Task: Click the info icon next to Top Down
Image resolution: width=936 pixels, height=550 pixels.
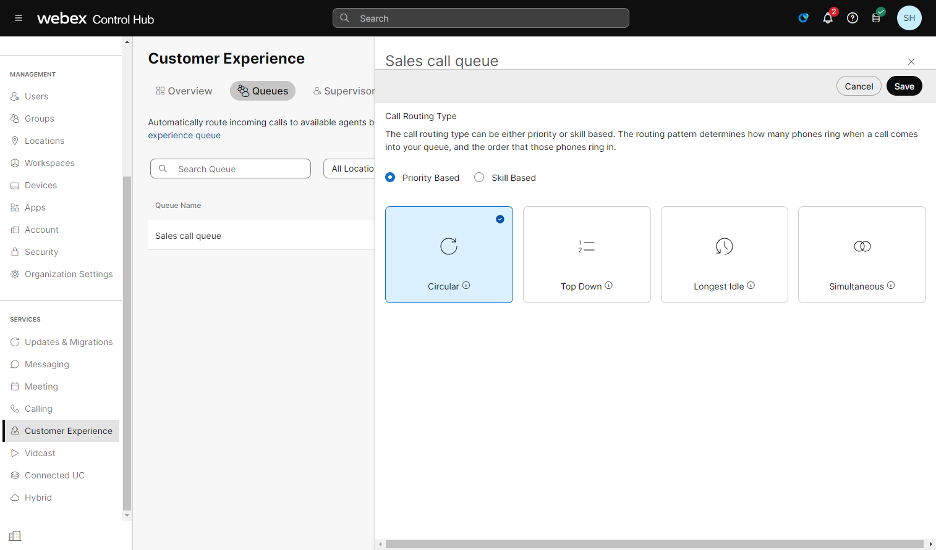Action: click(608, 285)
